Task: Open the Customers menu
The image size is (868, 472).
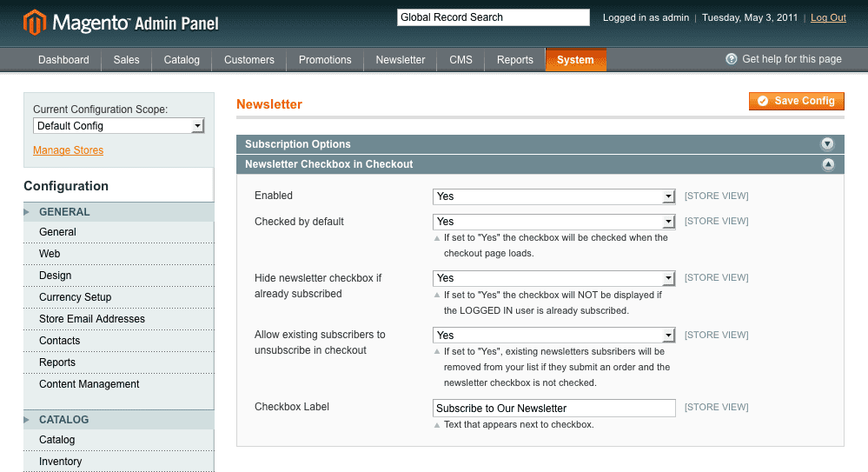Action: coord(249,60)
